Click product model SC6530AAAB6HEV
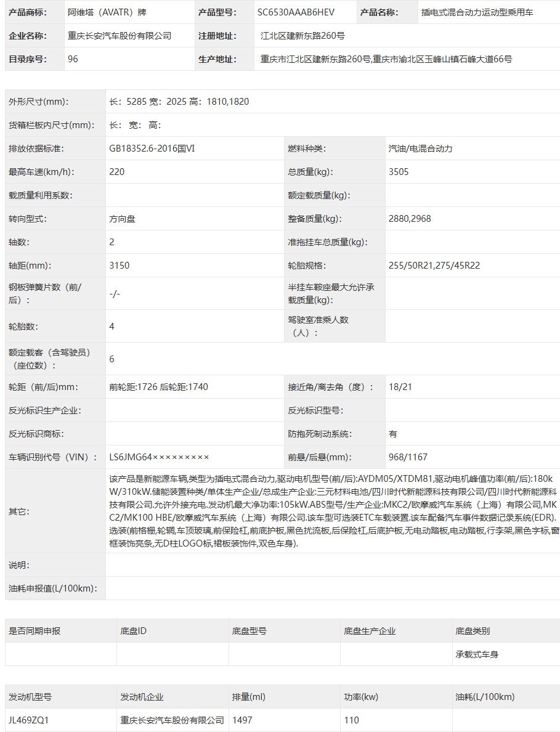This screenshot has height=732, width=560. (296, 12)
